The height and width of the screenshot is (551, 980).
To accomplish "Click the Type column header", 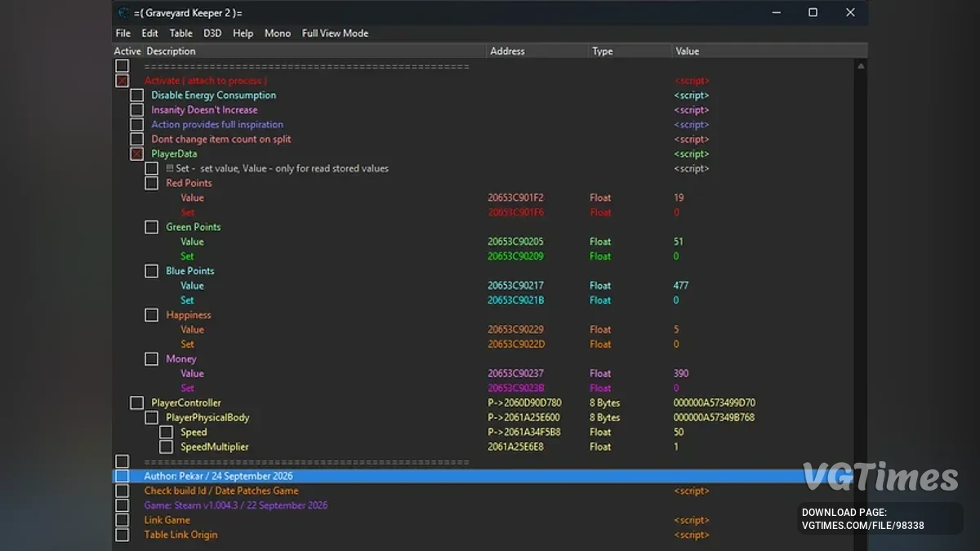I will click(630, 51).
